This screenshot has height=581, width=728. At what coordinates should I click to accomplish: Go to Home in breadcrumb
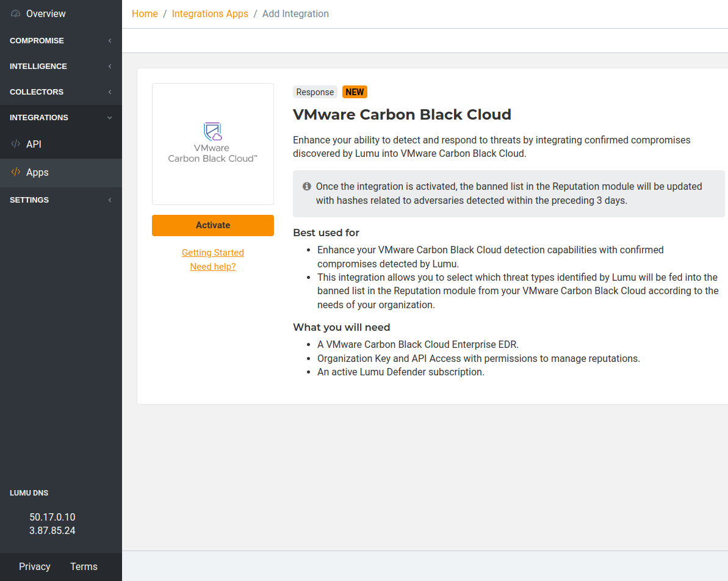tap(145, 13)
